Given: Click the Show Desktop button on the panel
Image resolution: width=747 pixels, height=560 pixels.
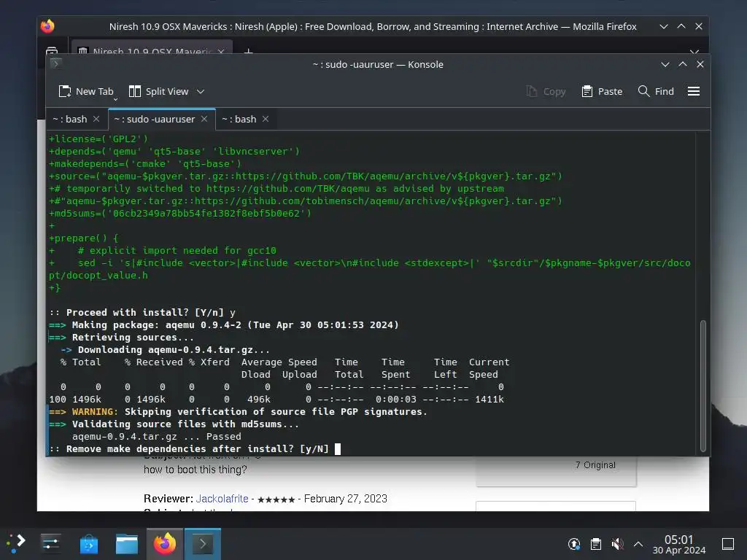Looking at the screenshot, I should coord(728,544).
